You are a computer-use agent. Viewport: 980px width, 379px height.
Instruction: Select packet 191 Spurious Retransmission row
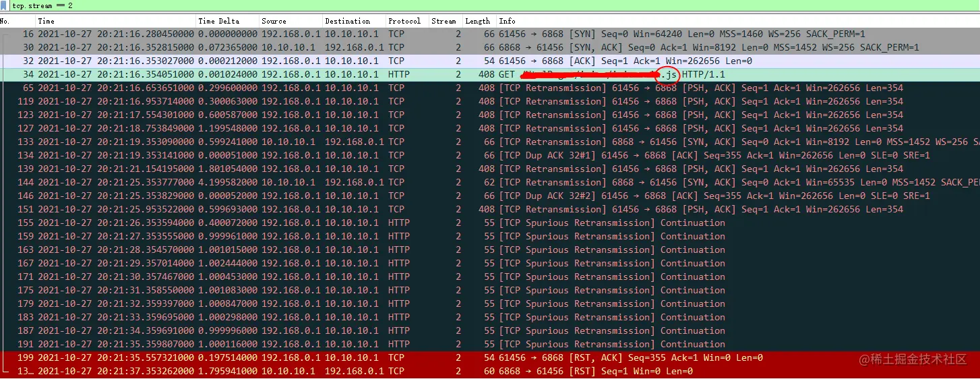[490, 345]
